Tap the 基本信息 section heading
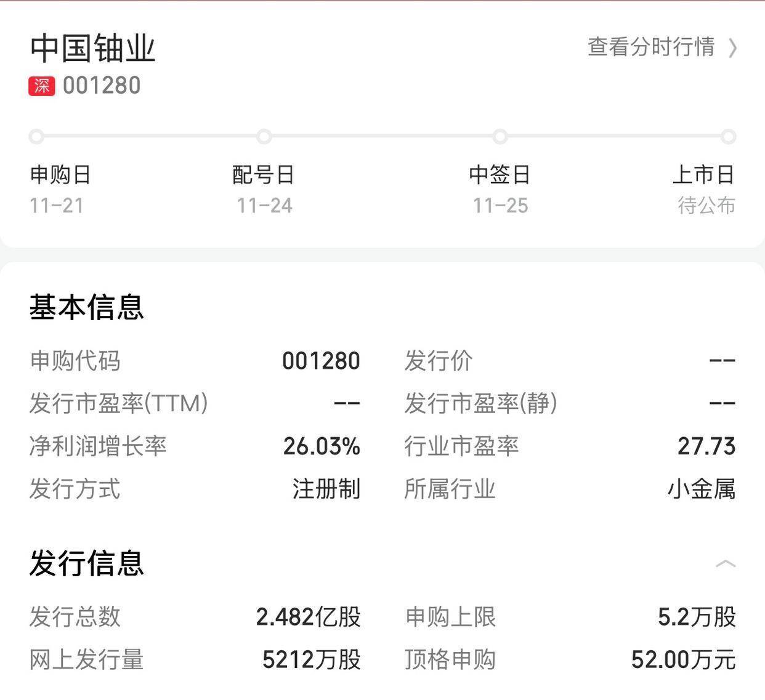This screenshot has height=700, width=765. click(86, 307)
